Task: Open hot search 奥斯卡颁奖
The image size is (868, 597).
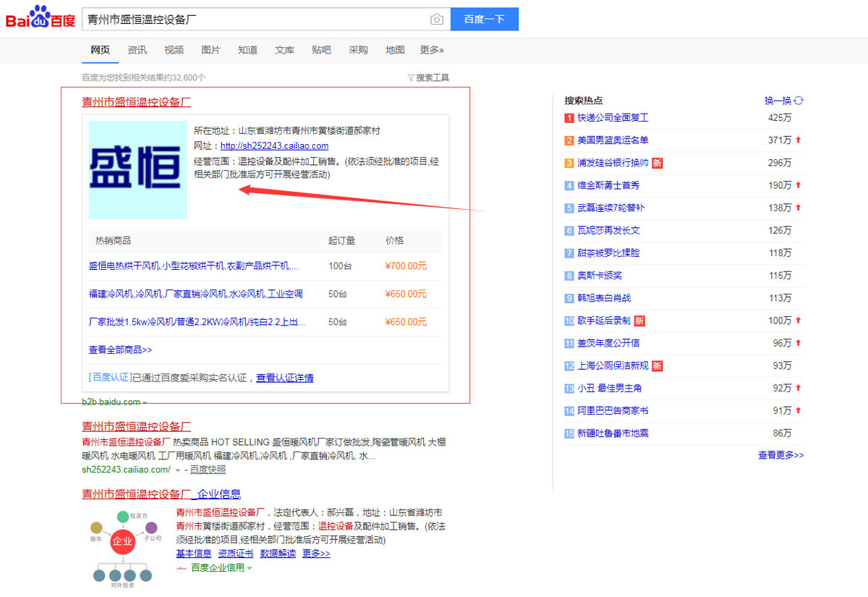Action: coord(600,275)
